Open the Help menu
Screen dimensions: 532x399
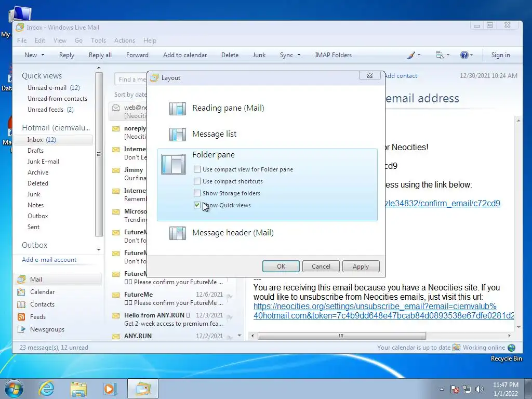[150, 41]
